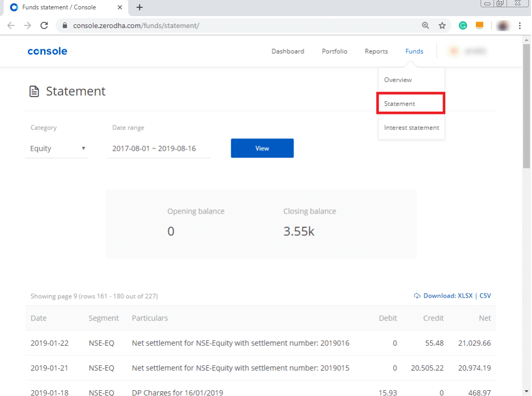Open the Grammarly extension icon
The width and height of the screenshot is (532, 396).
tap(462, 25)
